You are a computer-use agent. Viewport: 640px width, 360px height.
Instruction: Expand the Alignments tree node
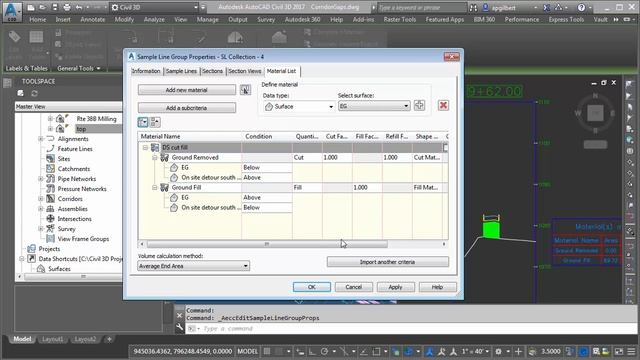(41, 139)
